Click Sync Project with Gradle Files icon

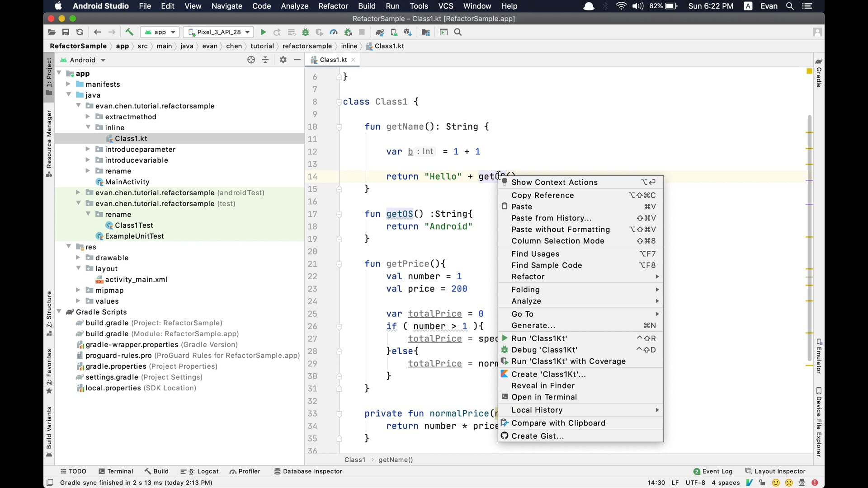(x=379, y=32)
